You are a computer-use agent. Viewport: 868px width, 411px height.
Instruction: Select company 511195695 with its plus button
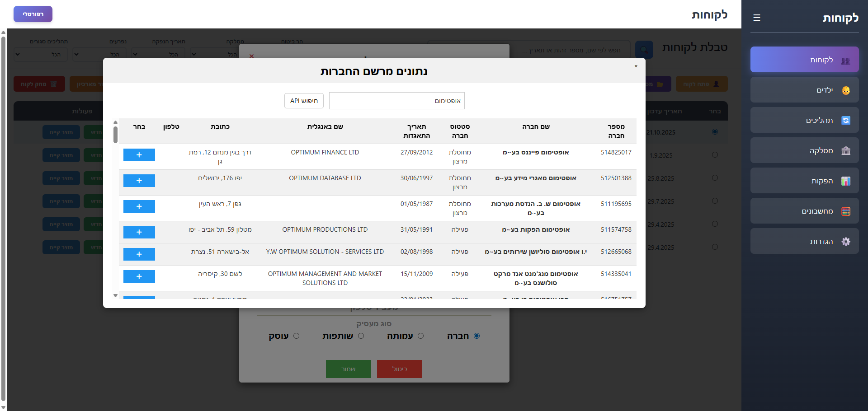139,206
